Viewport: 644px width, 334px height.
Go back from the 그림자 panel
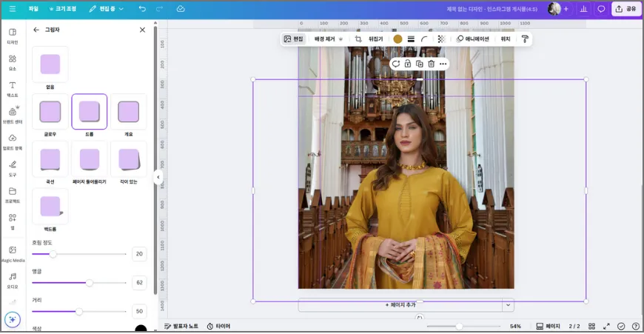[36, 30]
